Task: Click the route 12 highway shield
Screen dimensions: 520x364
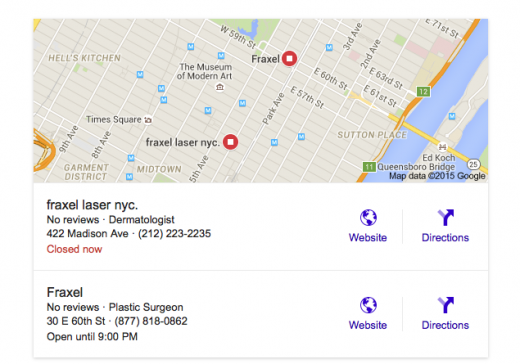Action: click(423, 91)
